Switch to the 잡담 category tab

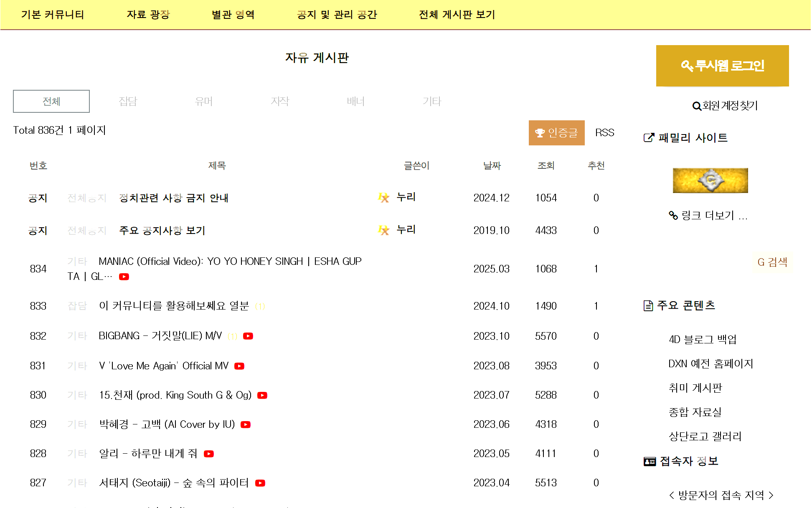tap(127, 101)
